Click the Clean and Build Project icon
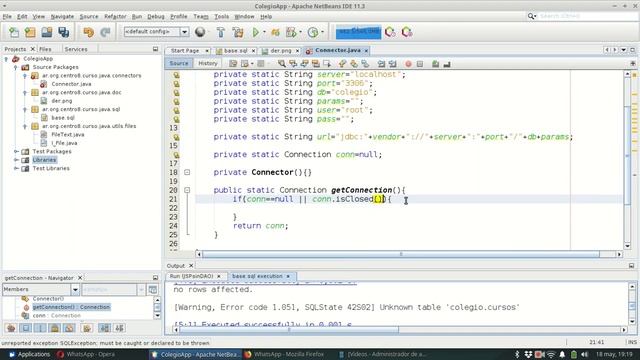The height and width of the screenshot is (360, 640). tap(238, 32)
